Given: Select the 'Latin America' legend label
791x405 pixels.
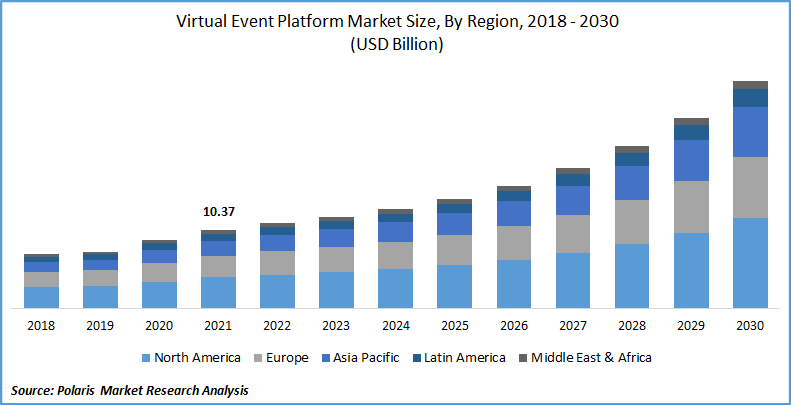Looking at the screenshot, I should coord(465,358).
